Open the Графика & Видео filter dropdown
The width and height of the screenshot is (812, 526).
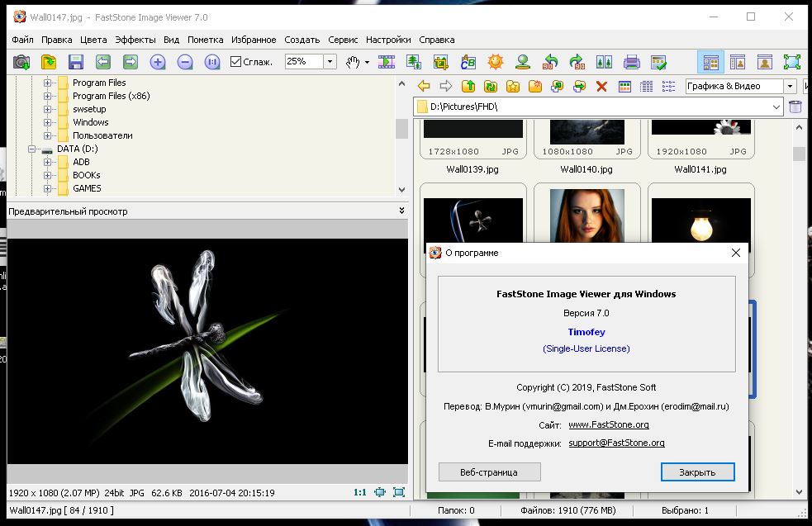(x=790, y=86)
